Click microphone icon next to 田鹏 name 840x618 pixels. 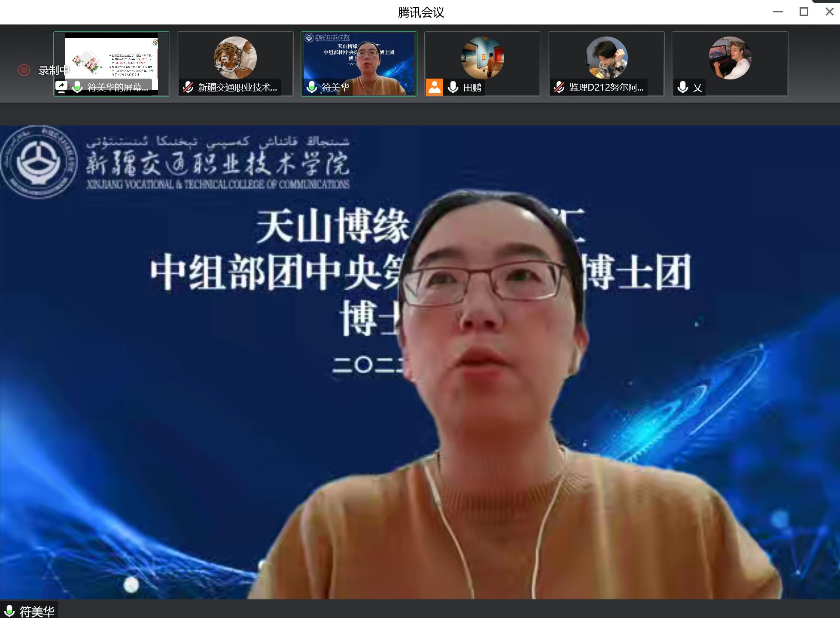pos(453,88)
